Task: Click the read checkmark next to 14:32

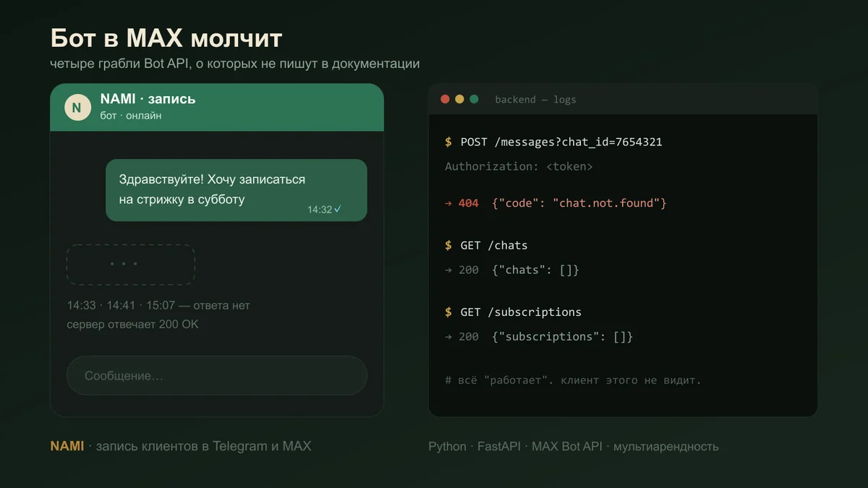Action: tap(338, 210)
